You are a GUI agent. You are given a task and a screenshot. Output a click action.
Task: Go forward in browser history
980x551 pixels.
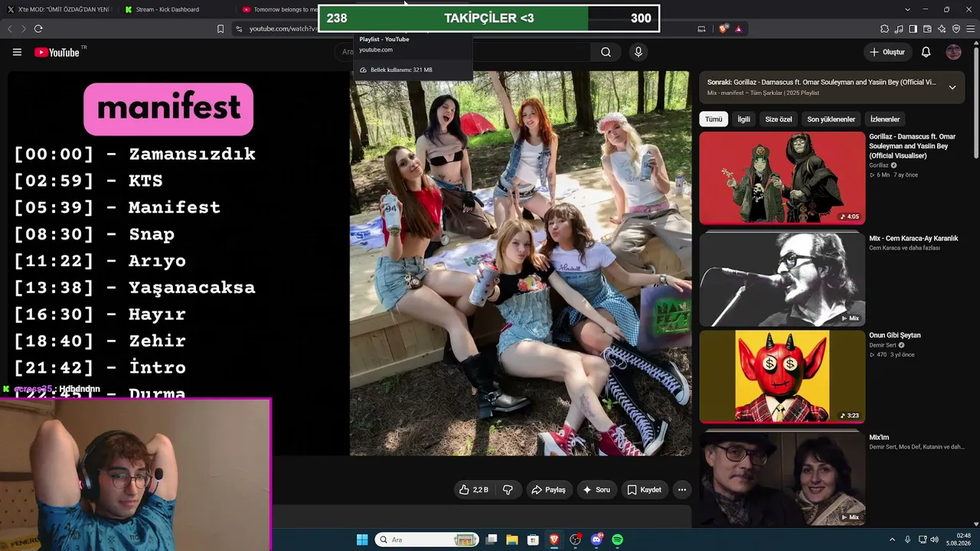tap(23, 29)
